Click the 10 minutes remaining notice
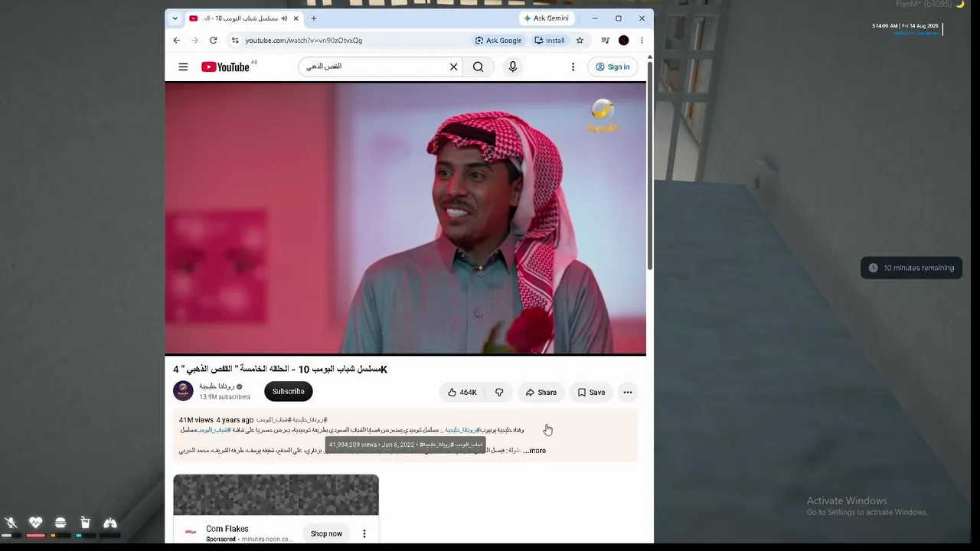This screenshot has width=980, height=551. [912, 268]
